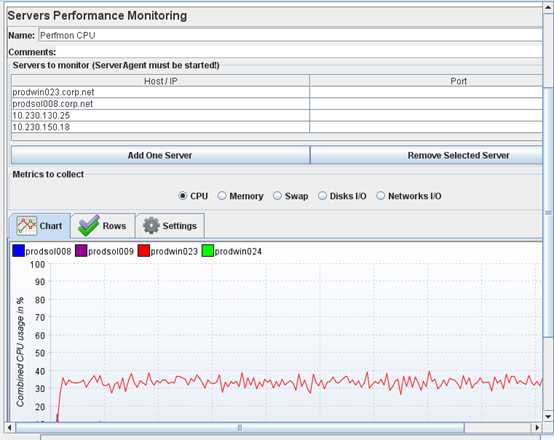
Task: Click the prodsol009 legend label
Action: [111, 252]
